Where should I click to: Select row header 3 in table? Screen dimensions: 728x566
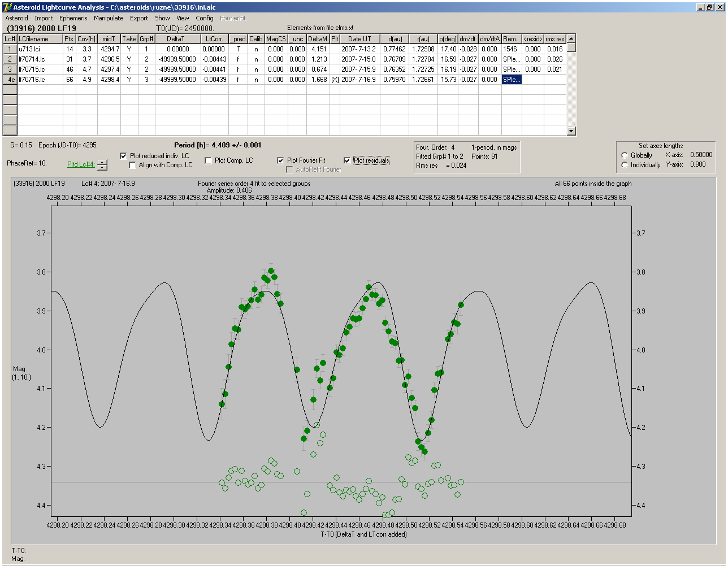coord(10,69)
